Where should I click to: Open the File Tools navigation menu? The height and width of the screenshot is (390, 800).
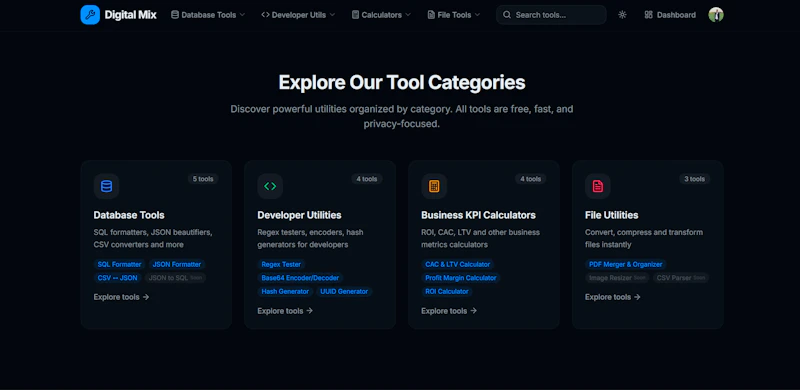pos(454,15)
